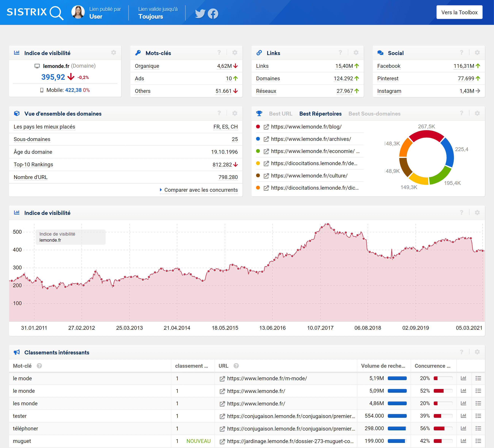The height and width of the screenshot is (448, 494).
Task: Select the Best Répertoires tab
Action: pos(320,114)
